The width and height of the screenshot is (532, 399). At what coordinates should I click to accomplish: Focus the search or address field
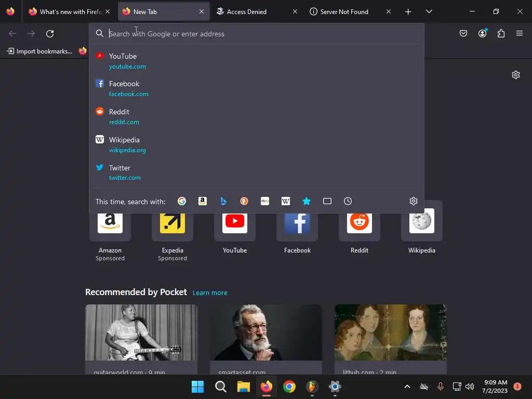coord(257,34)
